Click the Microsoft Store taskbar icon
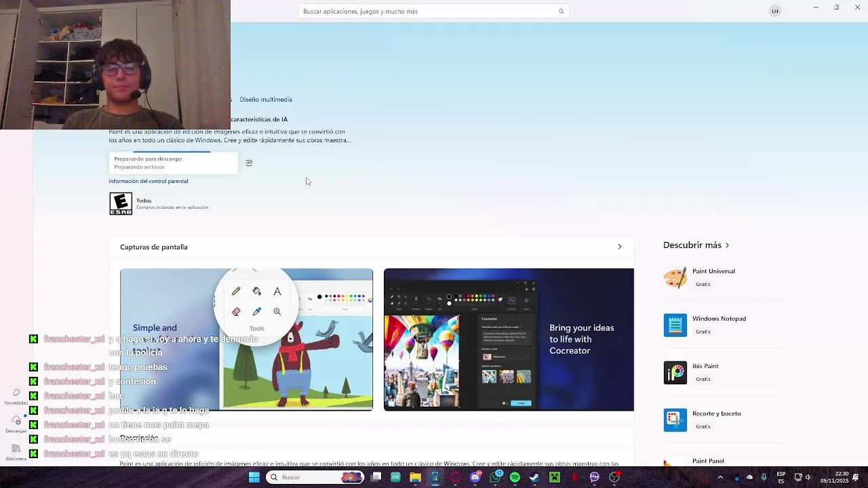This screenshot has height=488, width=868. (x=435, y=477)
